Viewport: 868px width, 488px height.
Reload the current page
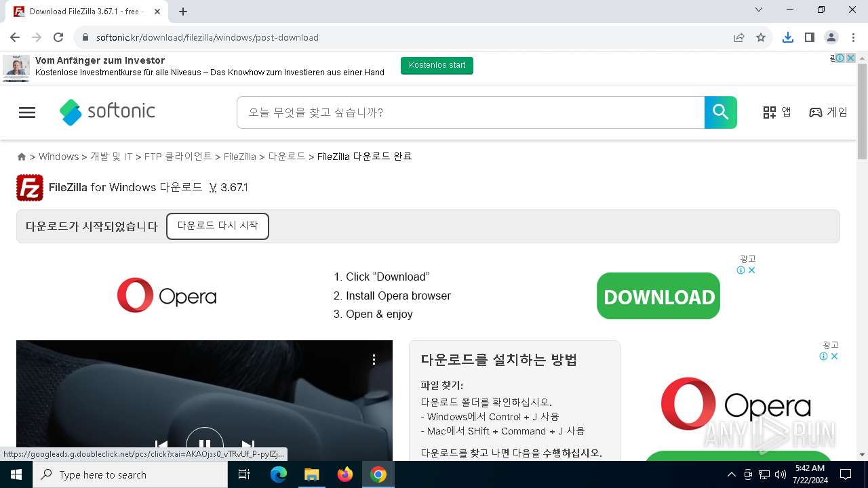(x=58, y=37)
